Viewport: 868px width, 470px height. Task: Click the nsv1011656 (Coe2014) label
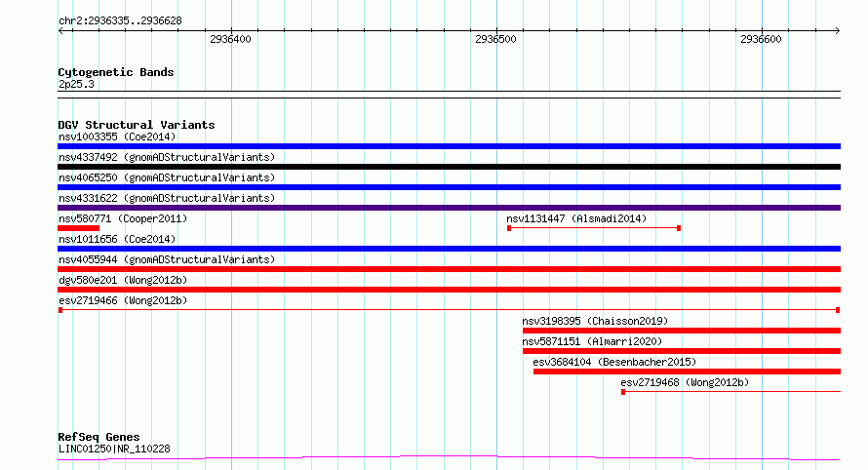[117, 239]
